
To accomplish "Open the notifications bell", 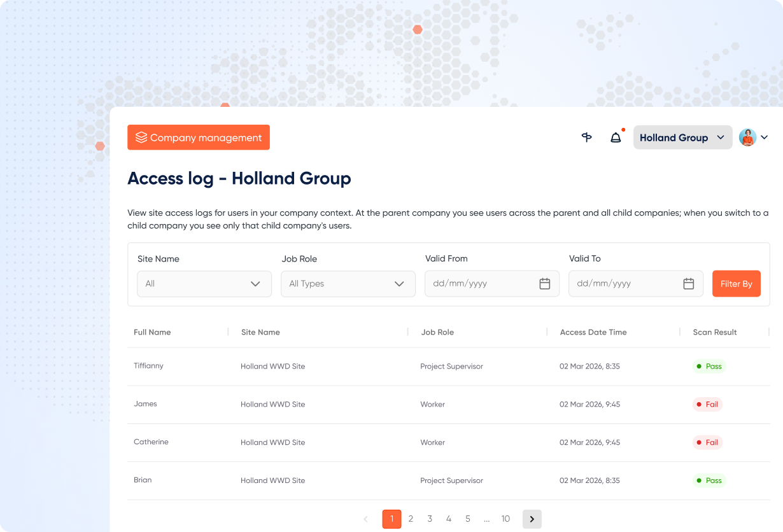I will pos(616,137).
